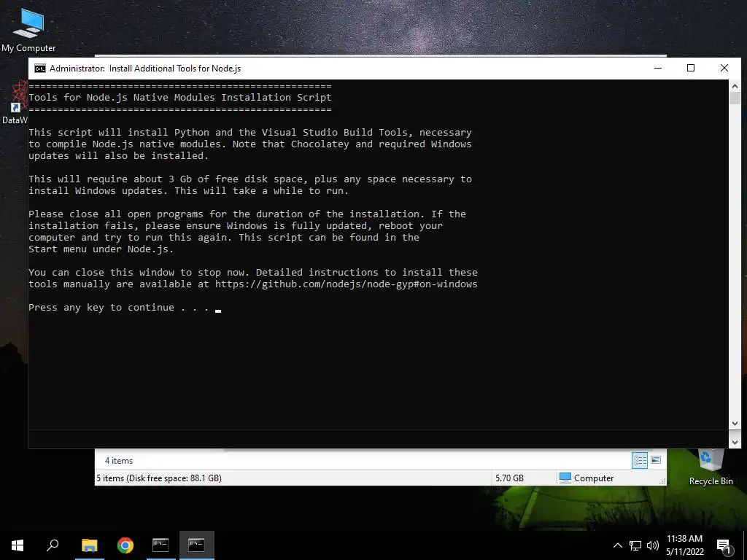Open the clock and calendar flyout
The image size is (747, 560).
point(684,545)
